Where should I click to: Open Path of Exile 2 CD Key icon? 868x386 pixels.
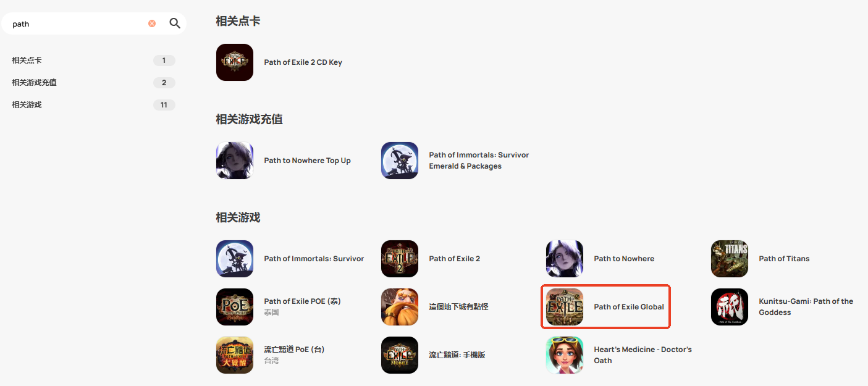(235, 62)
